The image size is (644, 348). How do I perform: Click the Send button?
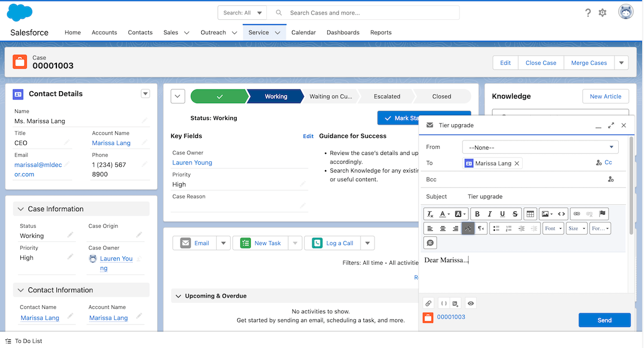(604, 320)
